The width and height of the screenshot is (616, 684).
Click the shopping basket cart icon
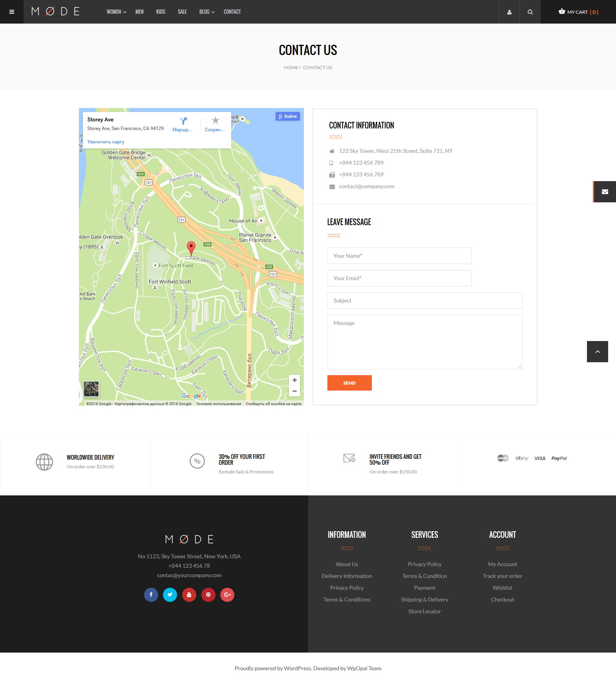(562, 11)
